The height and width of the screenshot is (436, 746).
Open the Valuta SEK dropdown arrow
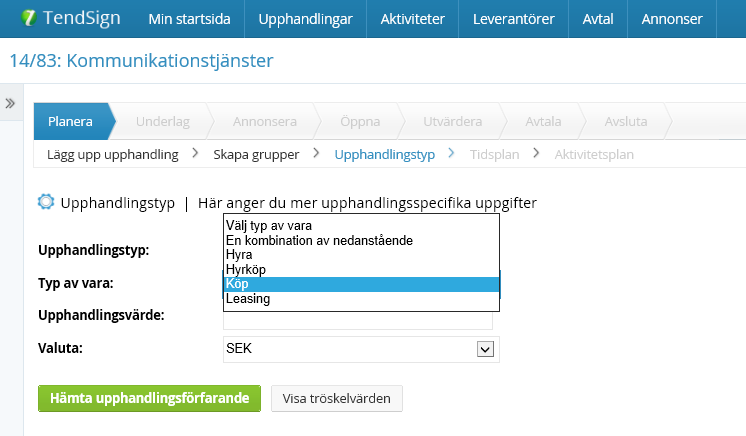tap(485, 349)
